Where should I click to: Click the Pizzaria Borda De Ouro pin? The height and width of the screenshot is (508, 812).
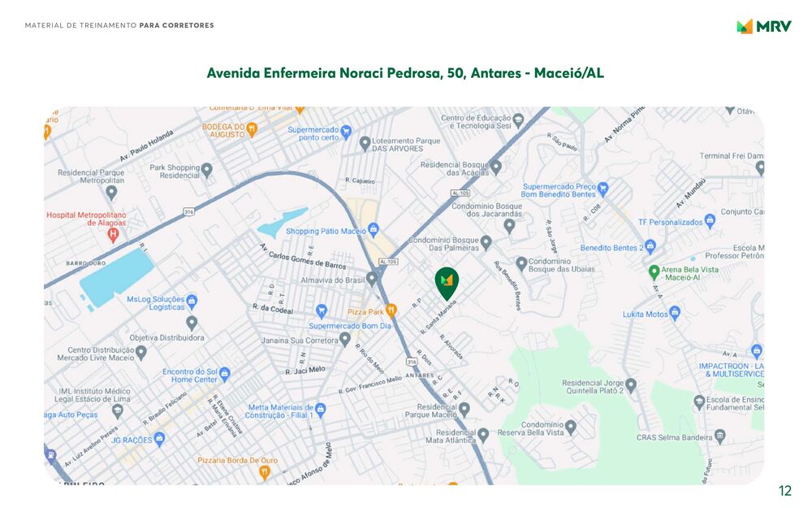265,472
